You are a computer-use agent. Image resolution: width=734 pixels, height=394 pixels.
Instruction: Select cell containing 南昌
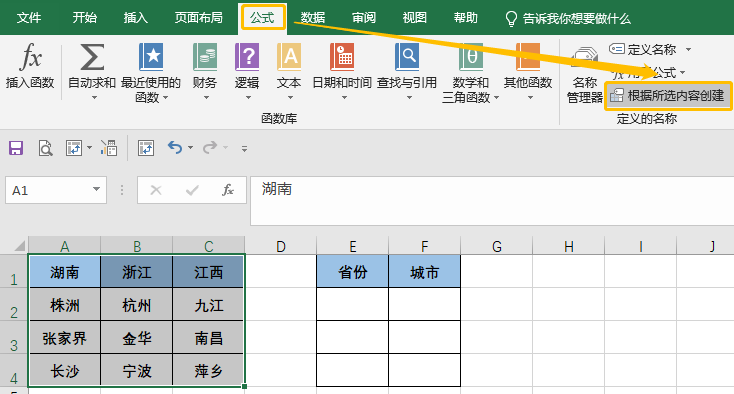pos(208,337)
